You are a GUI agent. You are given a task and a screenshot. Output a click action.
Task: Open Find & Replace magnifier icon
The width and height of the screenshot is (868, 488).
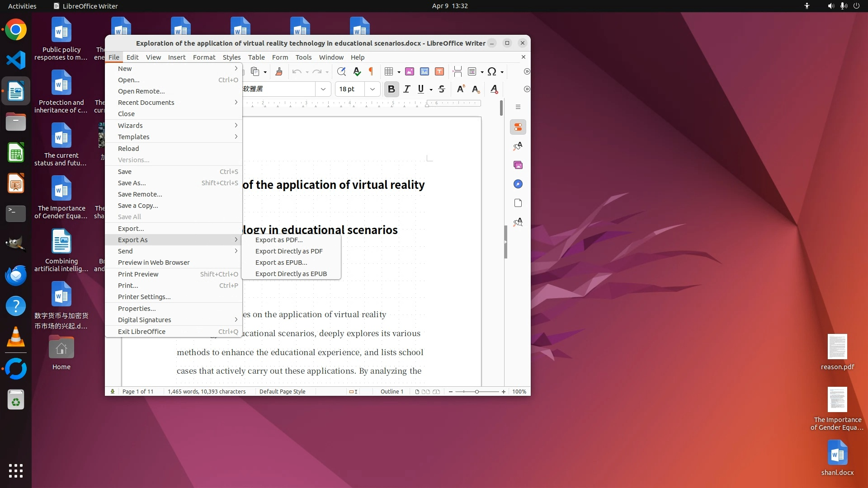(x=341, y=71)
